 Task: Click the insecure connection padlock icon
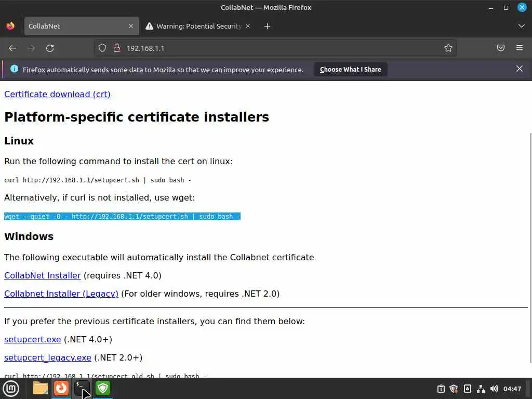117,48
